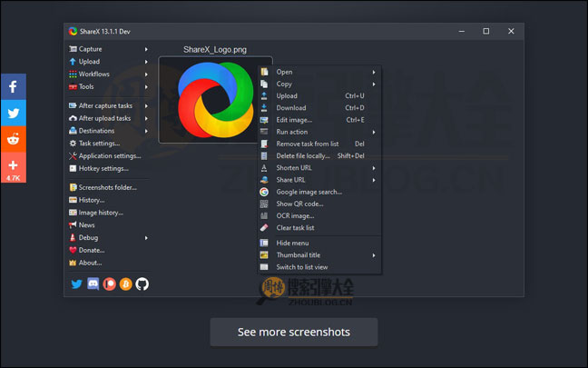Expand the Open submenu arrow in context menu
588x368 pixels.
coord(374,72)
